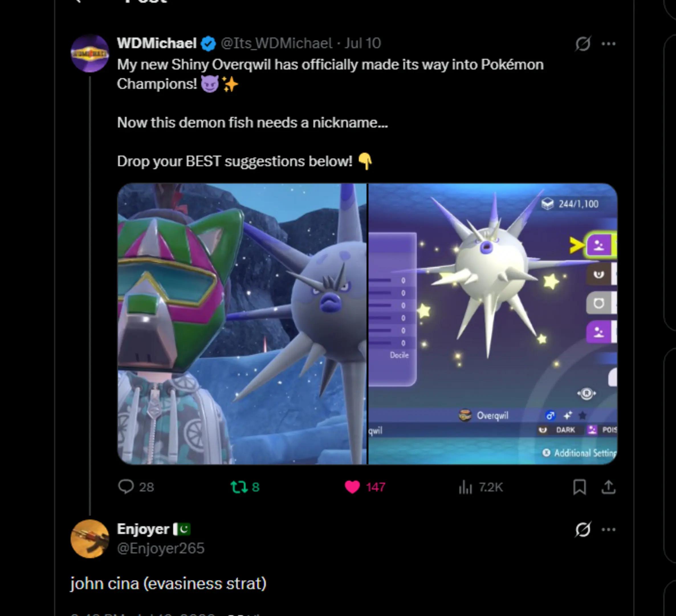
Task: Share WDMichael's post via share icon
Action: click(608, 487)
